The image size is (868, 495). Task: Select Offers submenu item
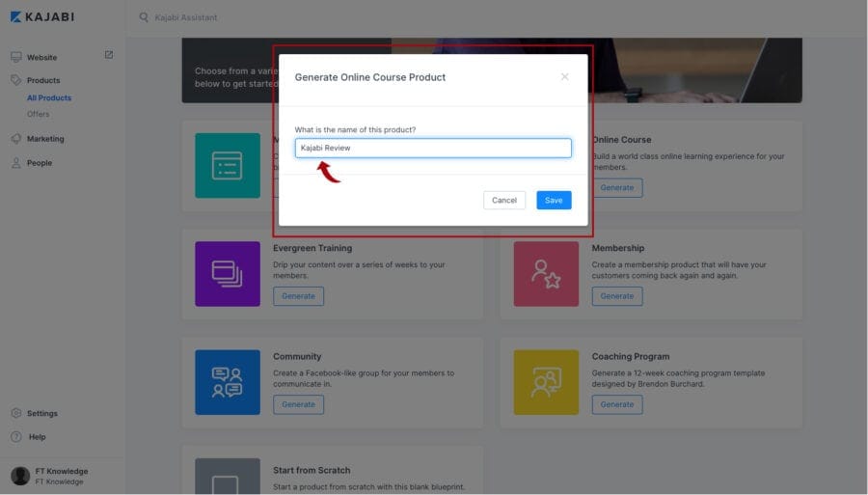tap(39, 114)
